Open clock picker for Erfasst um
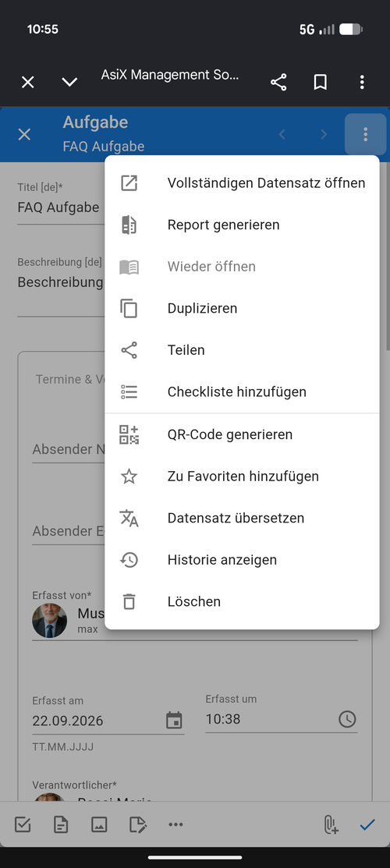390x868 pixels. pyautogui.click(x=347, y=719)
